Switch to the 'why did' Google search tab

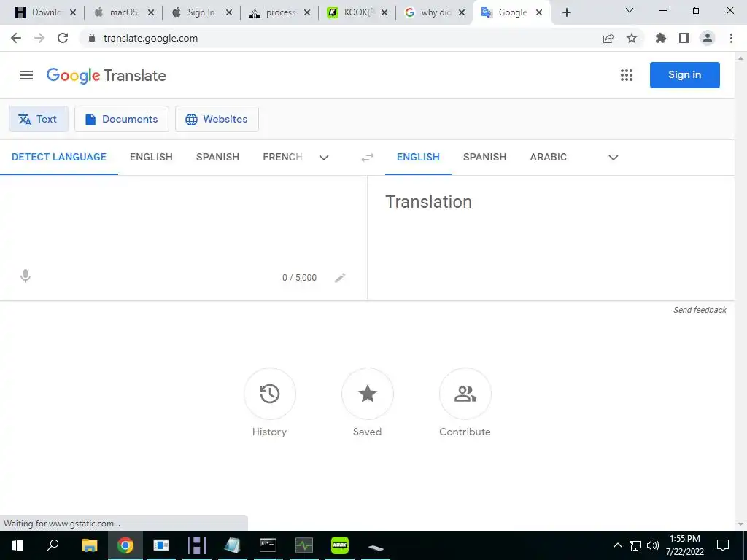[x=435, y=12]
